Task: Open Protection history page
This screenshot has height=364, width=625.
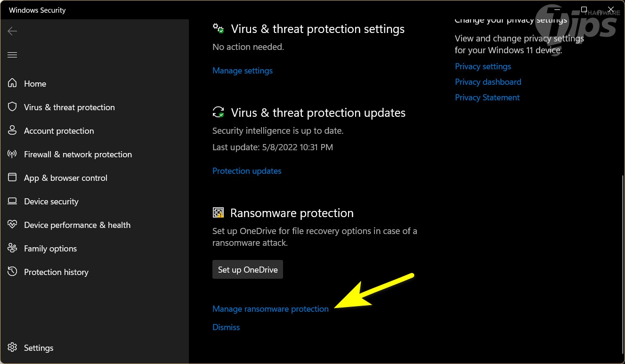Action: click(x=56, y=272)
